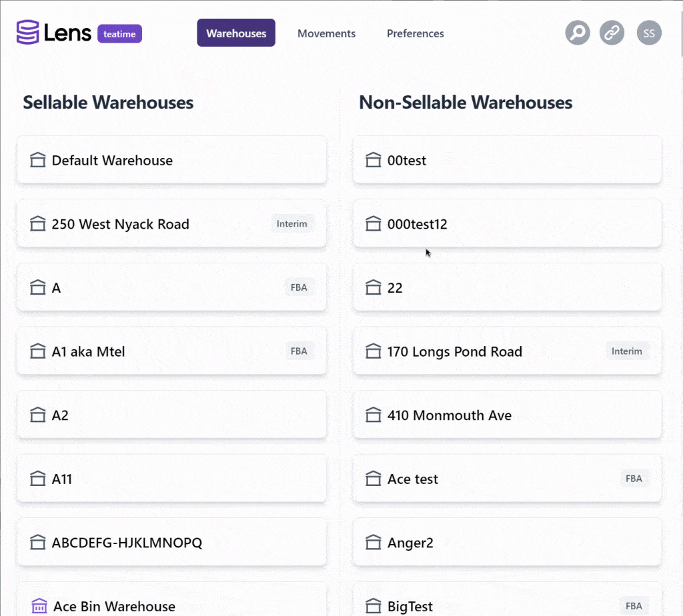Screen dimensions: 683x616
Task: Click warehouse icon beside Anger2
Action: [x=374, y=543]
